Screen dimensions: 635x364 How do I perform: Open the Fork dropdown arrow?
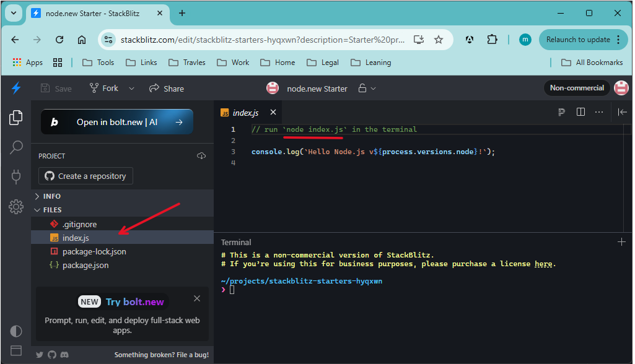click(131, 89)
